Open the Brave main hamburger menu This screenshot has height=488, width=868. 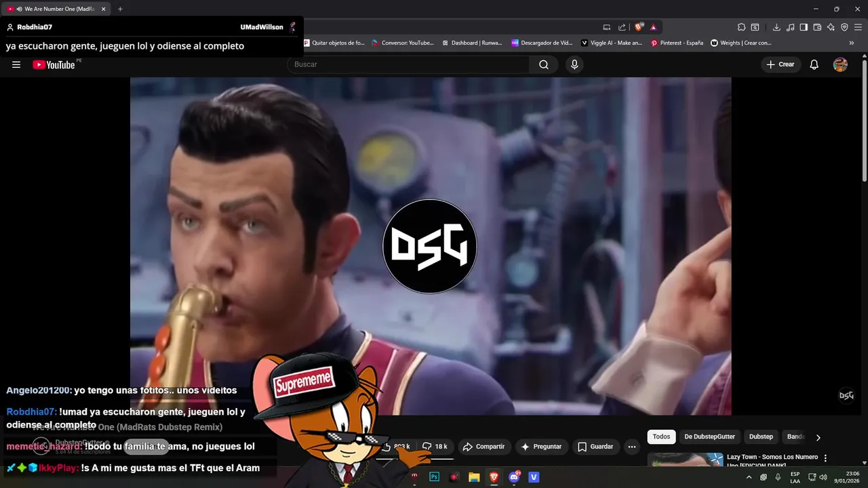(x=858, y=27)
